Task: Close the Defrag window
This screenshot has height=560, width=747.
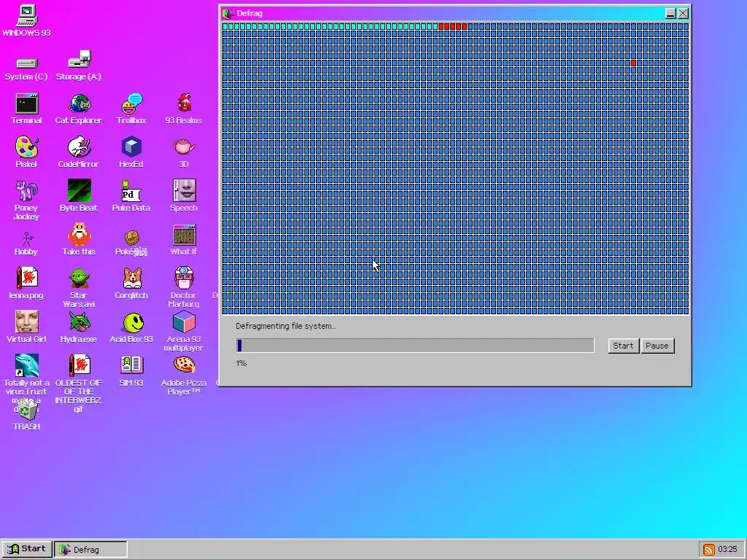Action: pyautogui.click(x=683, y=13)
